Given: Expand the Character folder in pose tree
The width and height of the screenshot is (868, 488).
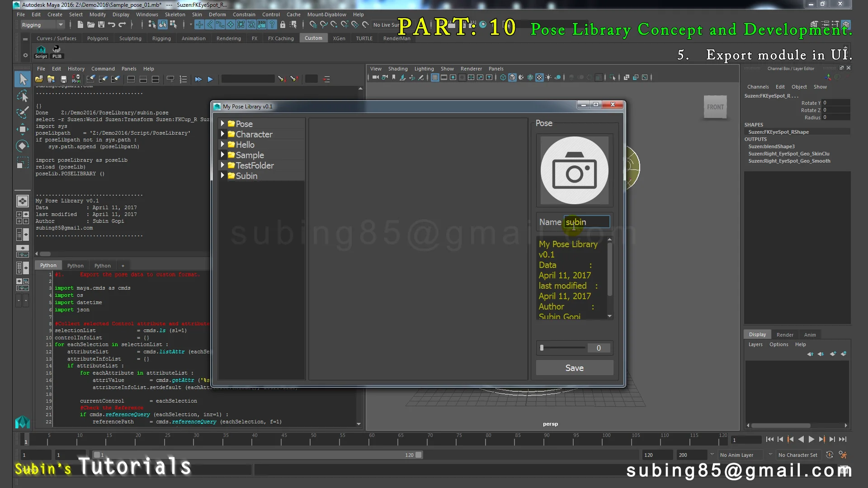Looking at the screenshot, I should click(222, 134).
